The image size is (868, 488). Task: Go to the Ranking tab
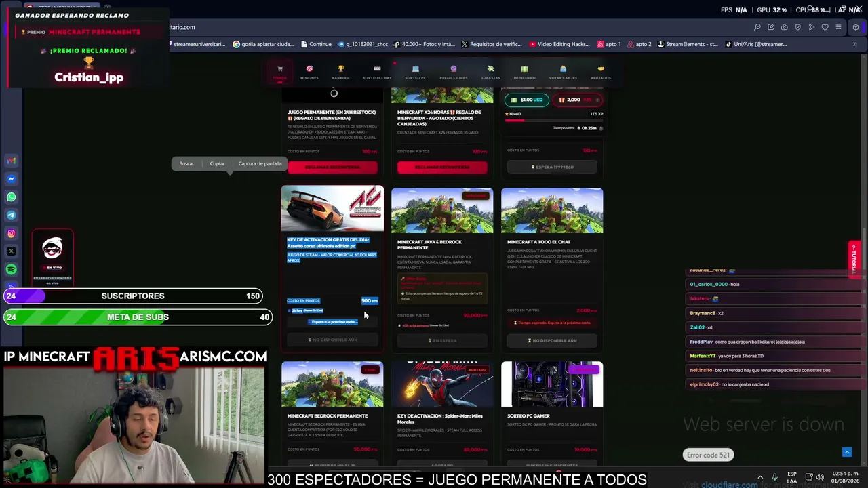tap(340, 72)
